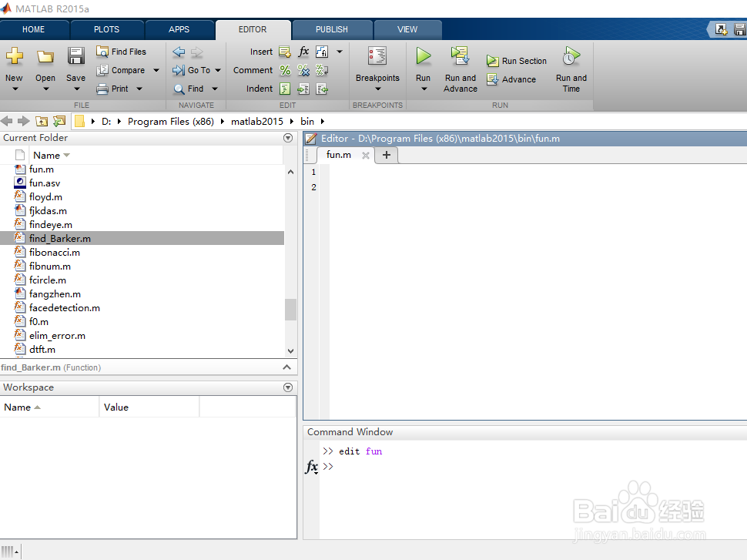The image size is (747, 560).
Task: Switch to the HOME tab
Action: (x=33, y=29)
